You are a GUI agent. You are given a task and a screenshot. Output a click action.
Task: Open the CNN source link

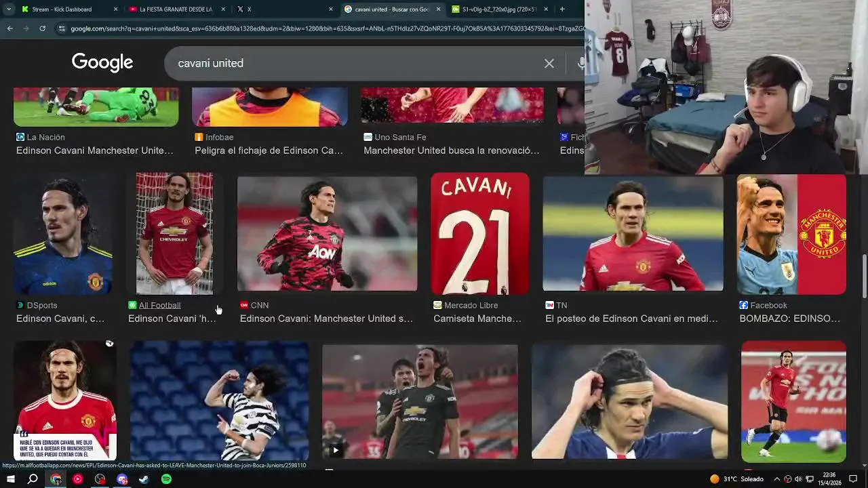point(260,306)
